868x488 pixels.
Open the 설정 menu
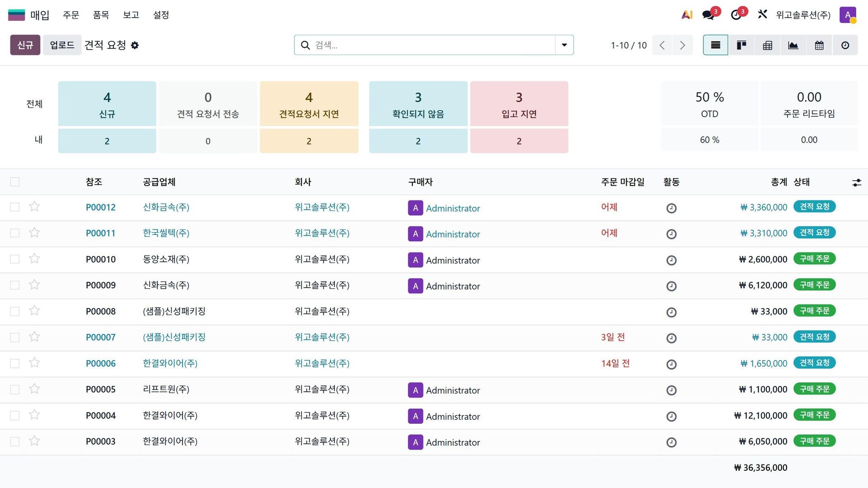(x=161, y=15)
